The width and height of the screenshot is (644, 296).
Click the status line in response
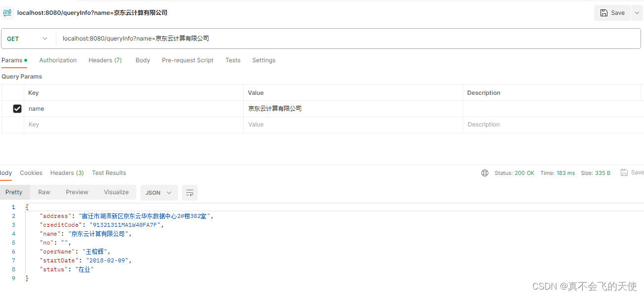(67, 269)
